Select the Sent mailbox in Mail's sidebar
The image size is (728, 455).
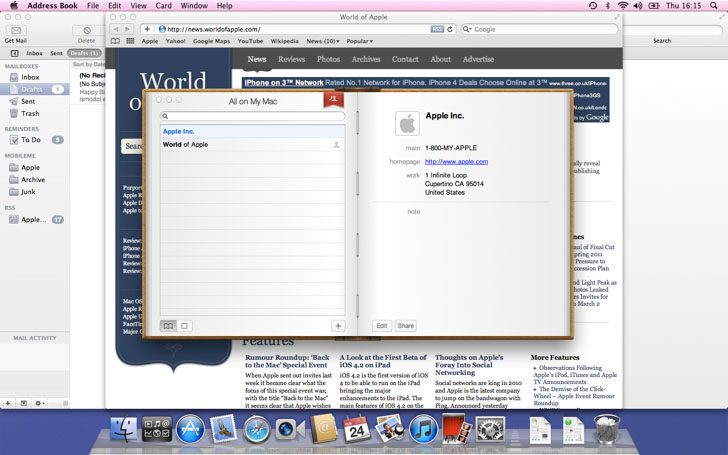tap(28, 101)
